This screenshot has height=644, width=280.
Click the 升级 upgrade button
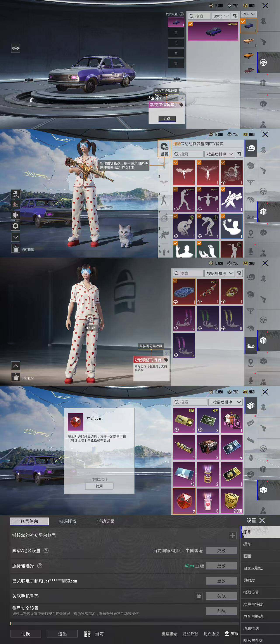[x=167, y=119]
